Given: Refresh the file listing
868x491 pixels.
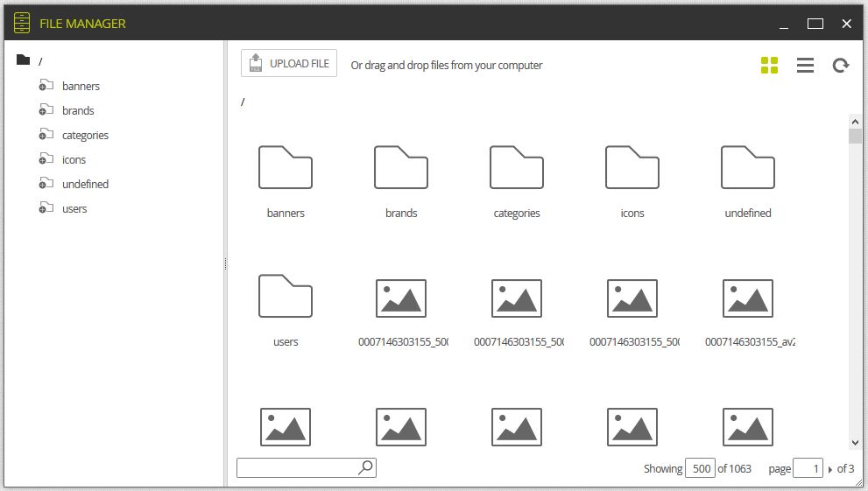Looking at the screenshot, I should click(840, 66).
